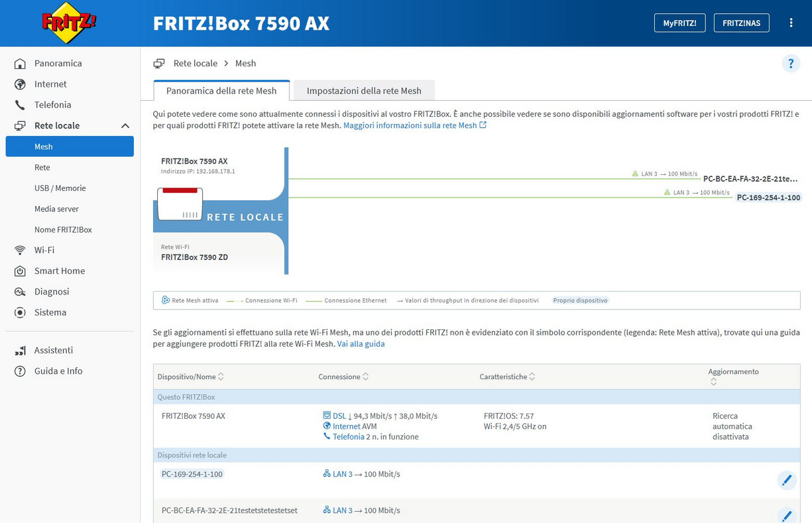This screenshot has width=812, height=523.
Task: Open the Vai alla guida link
Action: [361, 344]
